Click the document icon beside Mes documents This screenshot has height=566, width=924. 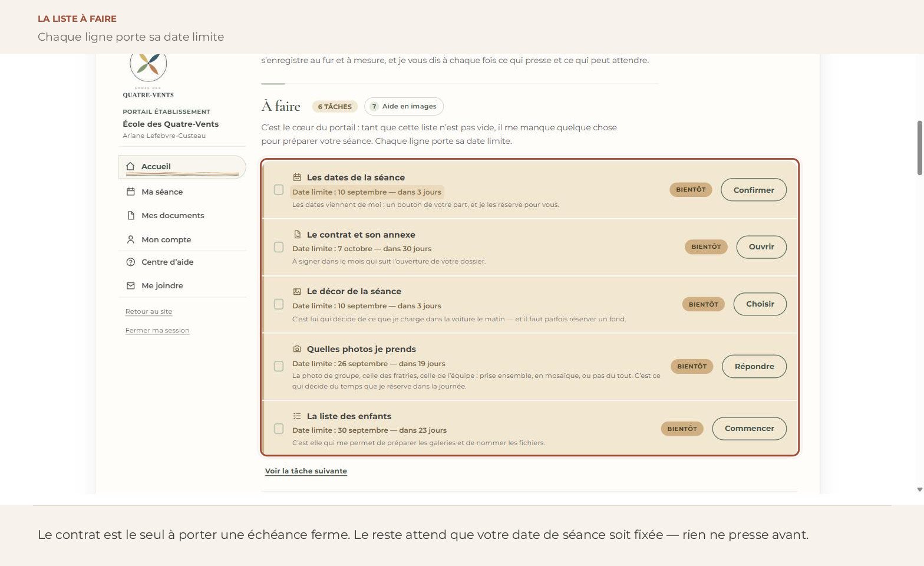131,215
